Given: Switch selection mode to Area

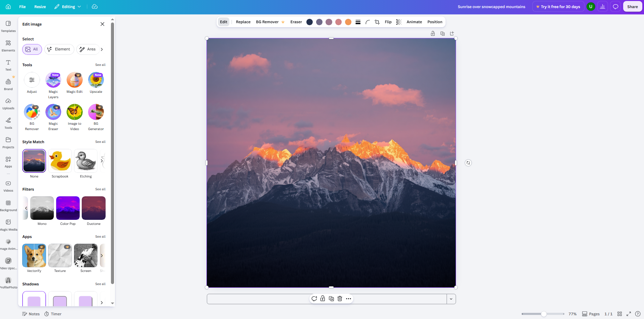Looking at the screenshot, I should coord(88,49).
